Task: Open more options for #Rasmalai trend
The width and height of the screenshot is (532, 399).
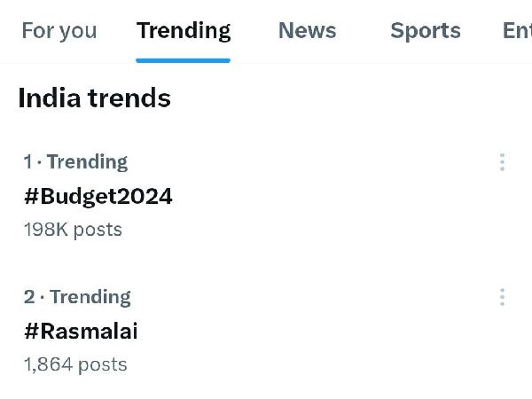Action: click(x=502, y=297)
